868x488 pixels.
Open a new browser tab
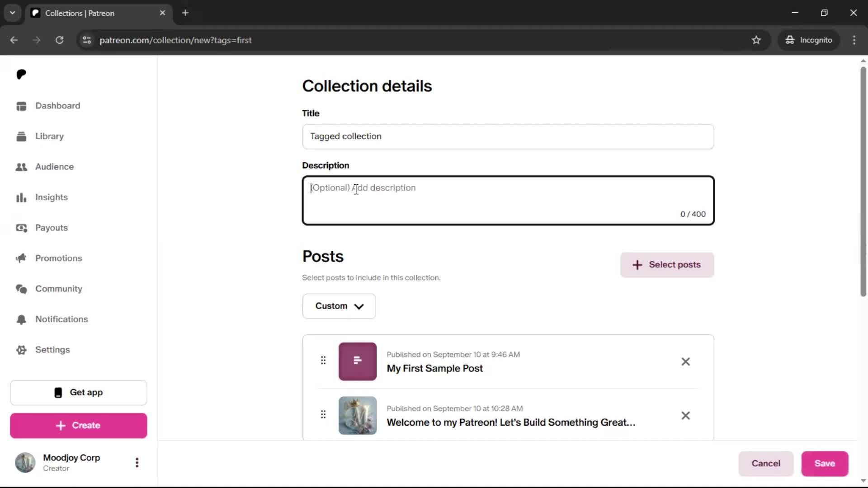185,13
